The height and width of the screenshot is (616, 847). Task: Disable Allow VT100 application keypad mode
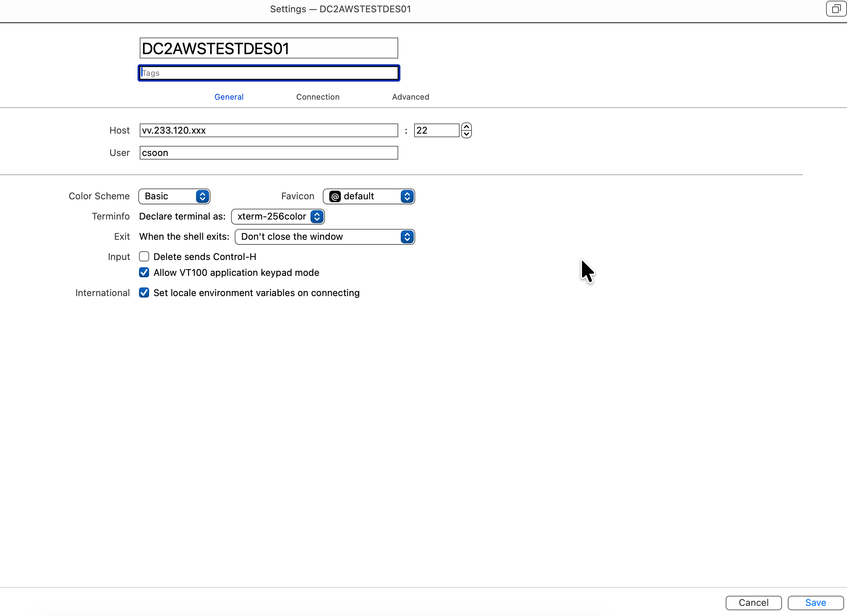tap(144, 273)
